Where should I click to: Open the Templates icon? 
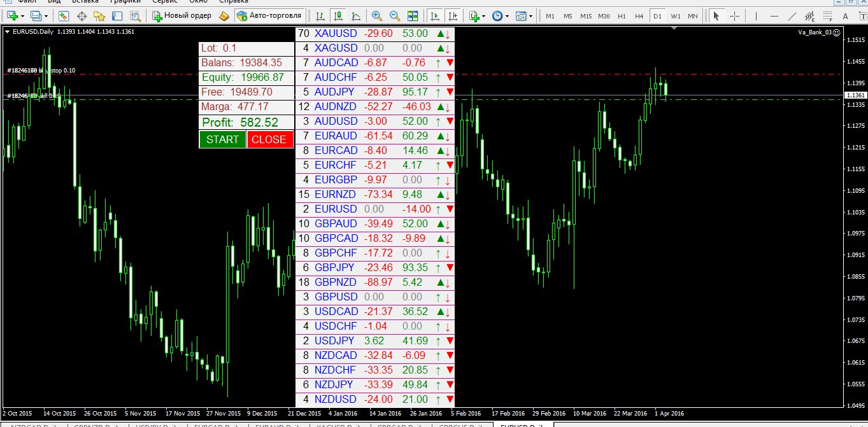pos(521,15)
